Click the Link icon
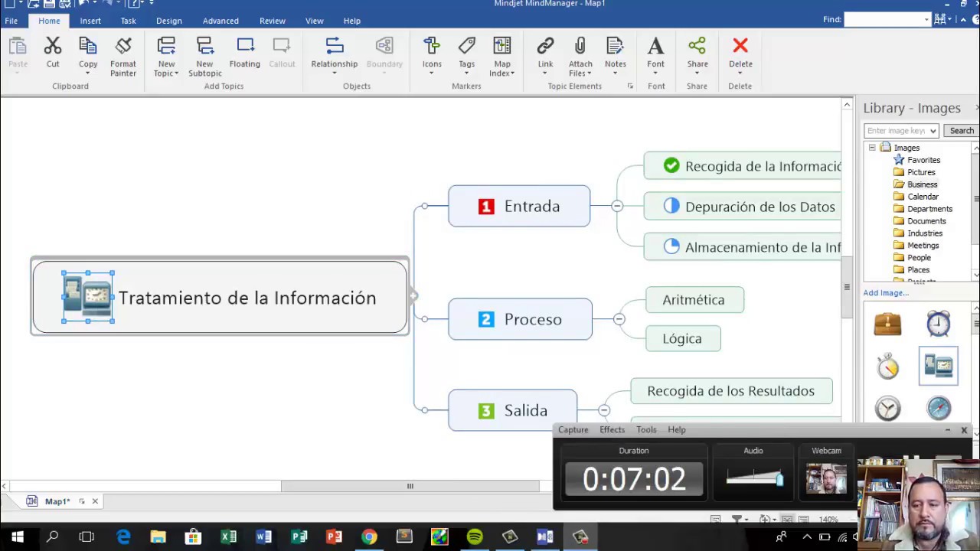Image resolution: width=980 pixels, height=551 pixels. click(x=545, y=47)
